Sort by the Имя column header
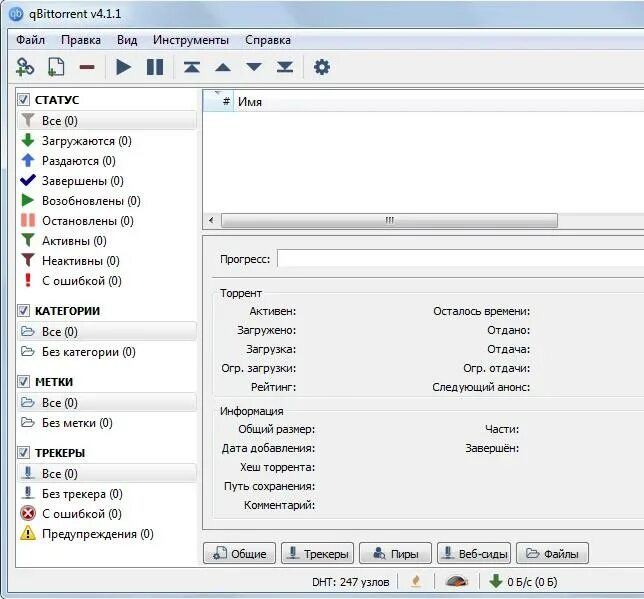This screenshot has width=644, height=599. pos(439,101)
